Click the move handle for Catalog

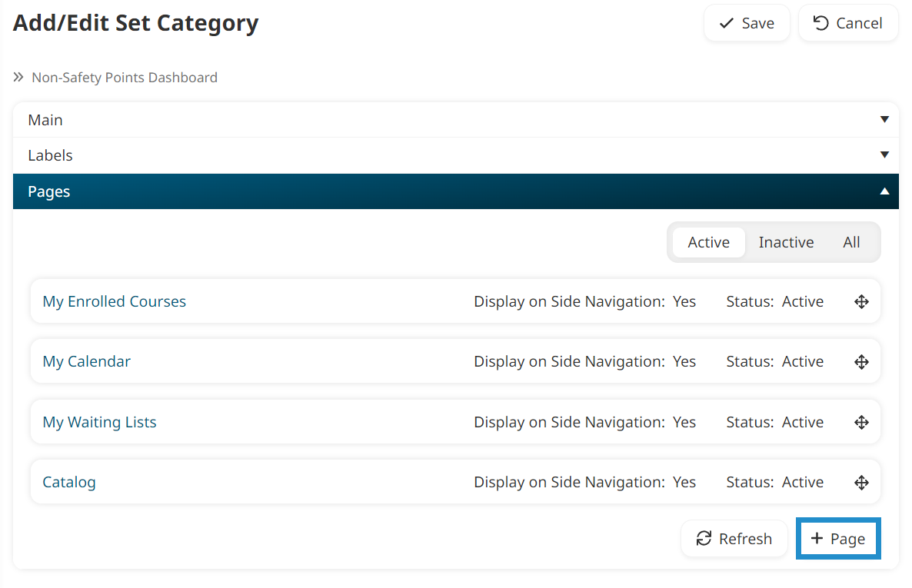861,482
